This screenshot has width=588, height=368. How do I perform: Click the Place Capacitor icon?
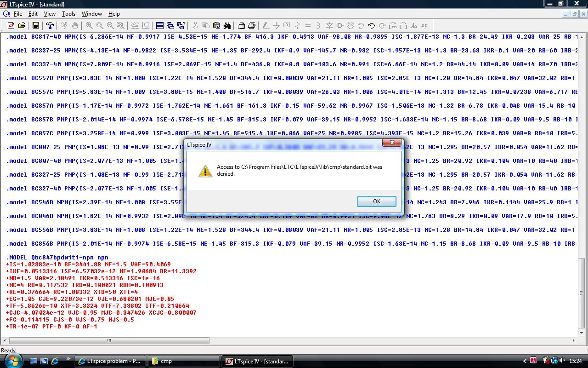pos(308,26)
